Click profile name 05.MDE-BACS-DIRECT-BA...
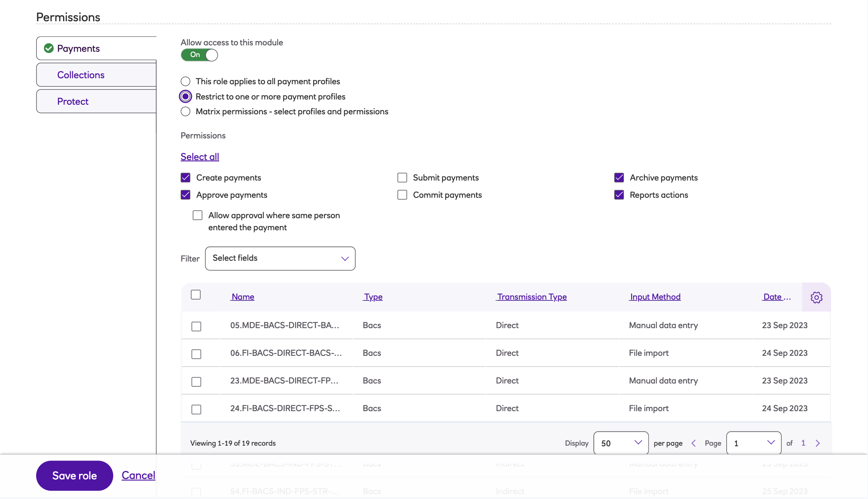Image resolution: width=868 pixels, height=499 pixels. [285, 325]
